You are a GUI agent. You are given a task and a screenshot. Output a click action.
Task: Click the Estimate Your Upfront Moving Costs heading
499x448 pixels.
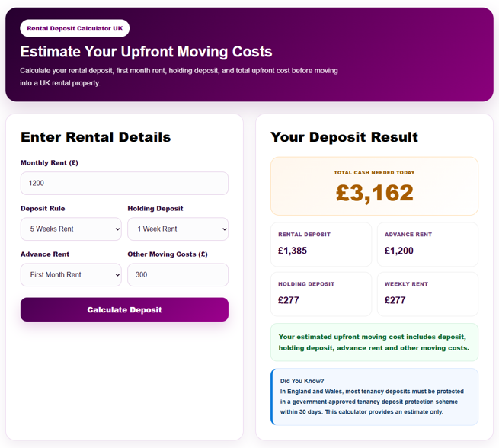146,52
